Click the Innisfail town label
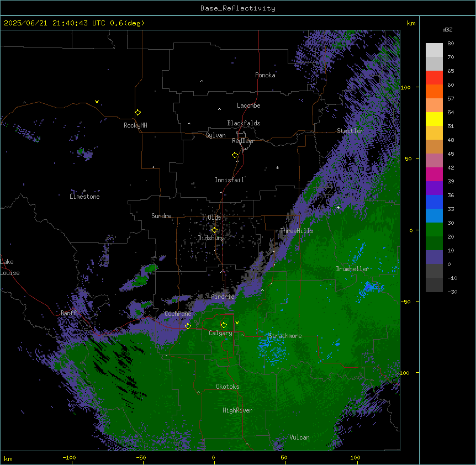Image resolution: width=476 pixels, height=465 pixels. 229,180
